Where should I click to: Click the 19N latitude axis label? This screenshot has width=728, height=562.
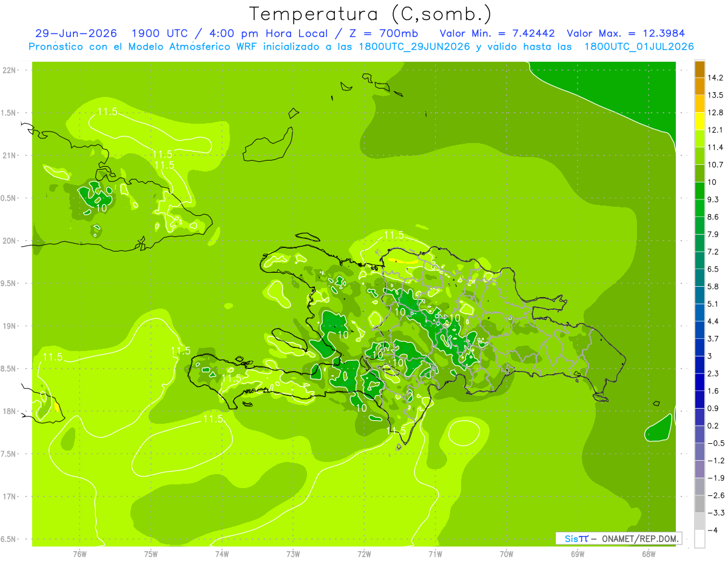pos(9,326)
